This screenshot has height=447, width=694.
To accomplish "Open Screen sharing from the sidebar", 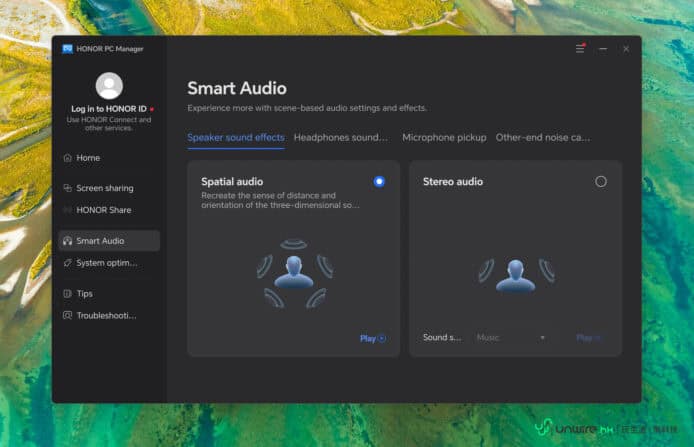I will tap(104, 188).
